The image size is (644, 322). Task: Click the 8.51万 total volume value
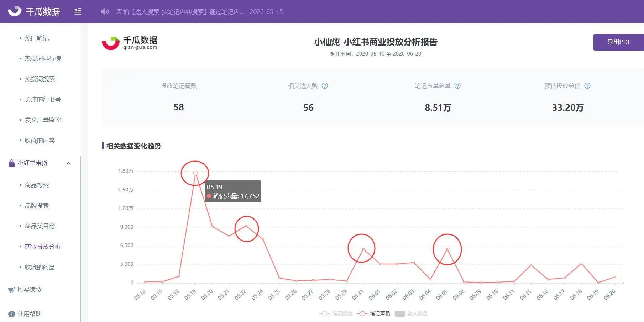[x=438, y=107]
